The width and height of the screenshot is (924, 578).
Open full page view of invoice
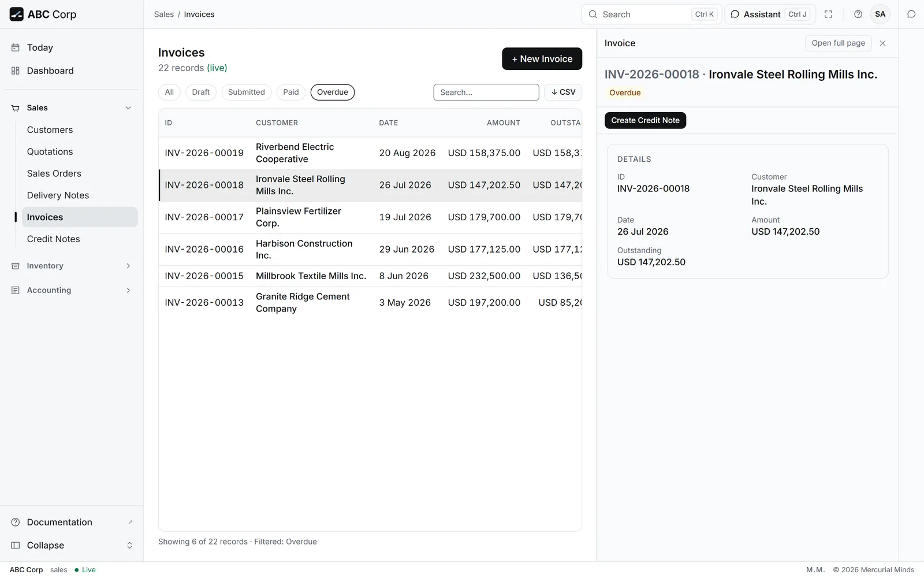click(x=838, y=43)
